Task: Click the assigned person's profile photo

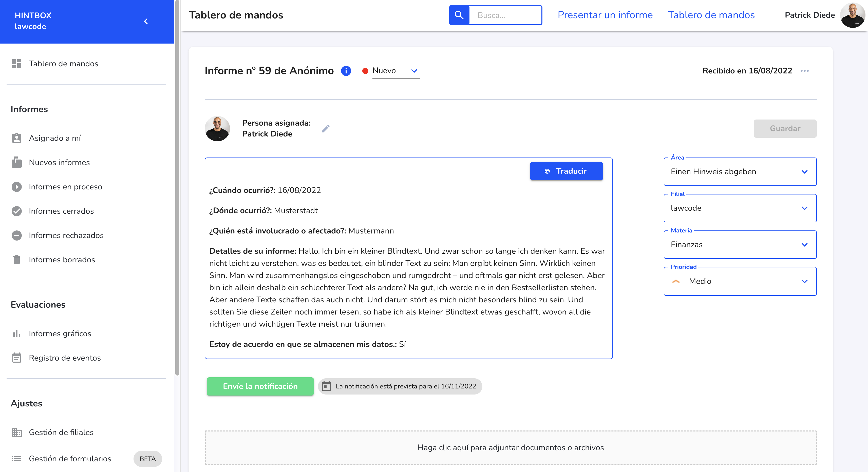Action: [217, 129]
